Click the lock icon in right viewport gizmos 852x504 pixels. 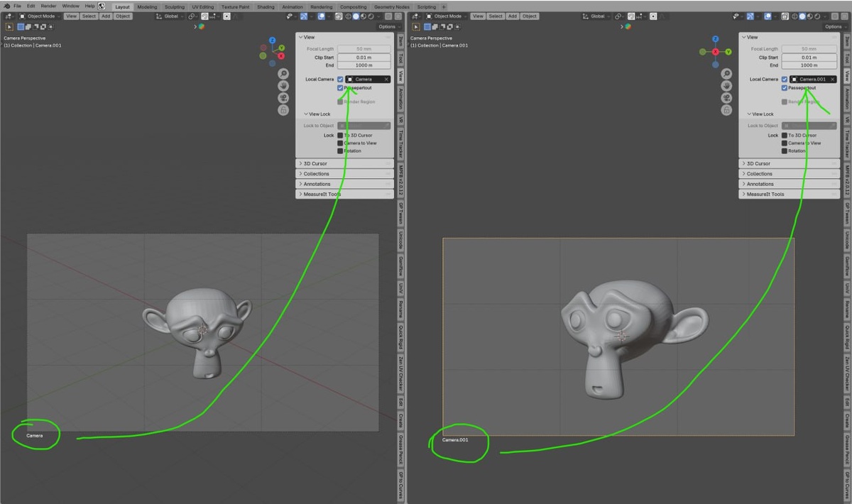click(x=727, y=110)
